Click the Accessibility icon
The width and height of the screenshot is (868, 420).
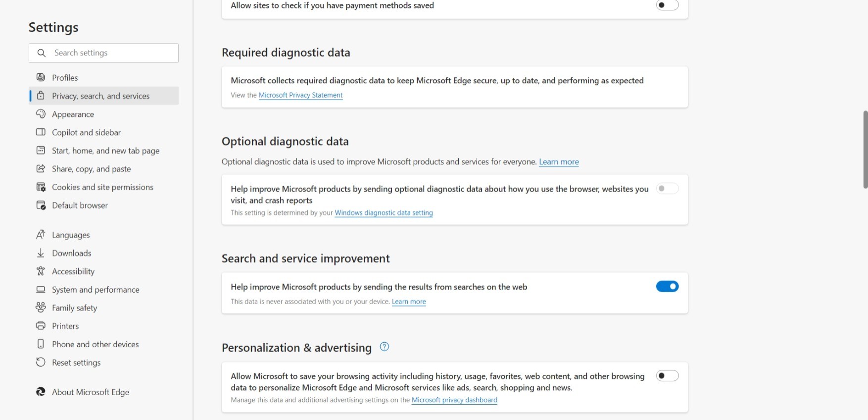pos(41,271)
